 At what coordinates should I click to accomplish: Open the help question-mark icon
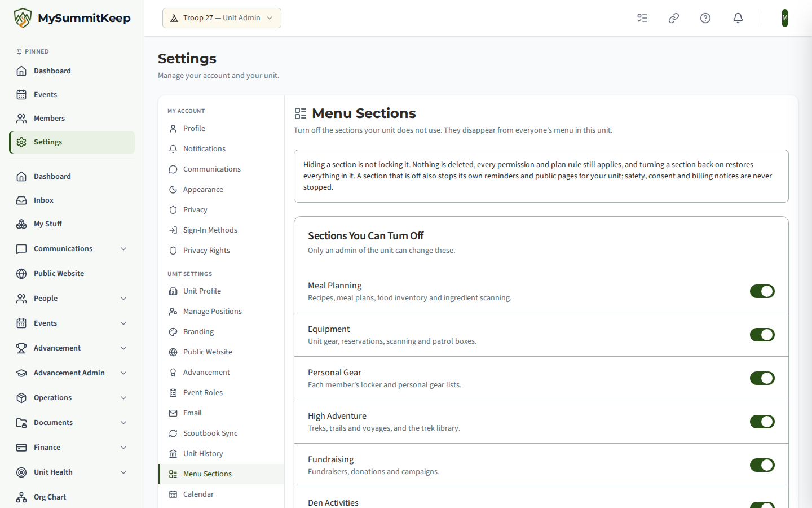coord(705,18)
